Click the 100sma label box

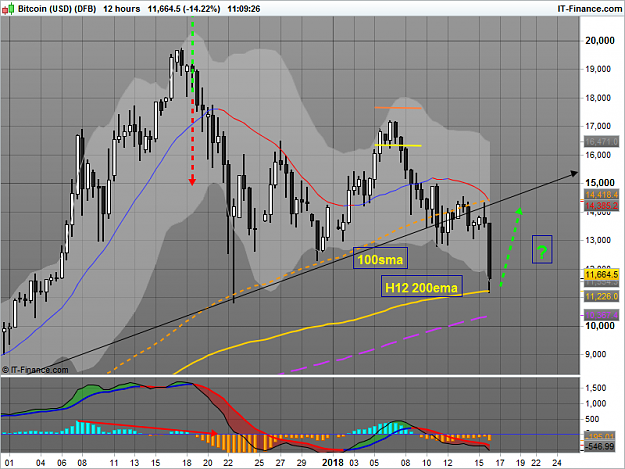[x=380, y=258]
